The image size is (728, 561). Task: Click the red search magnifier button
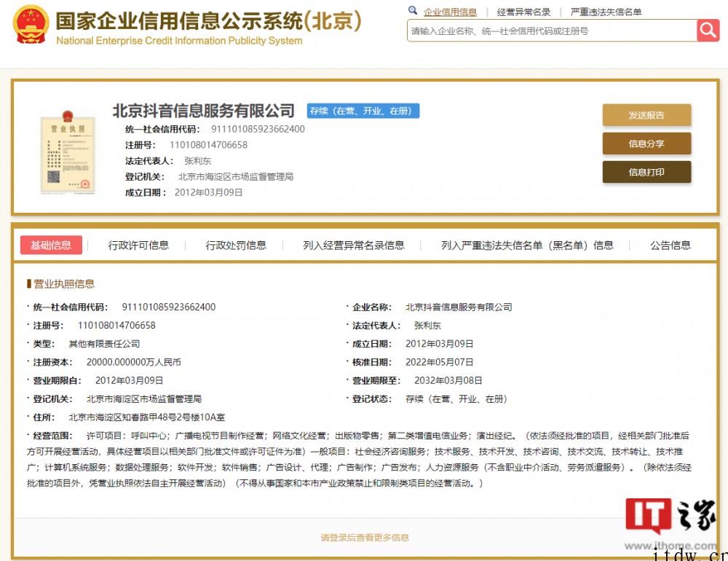pos(708,31)
